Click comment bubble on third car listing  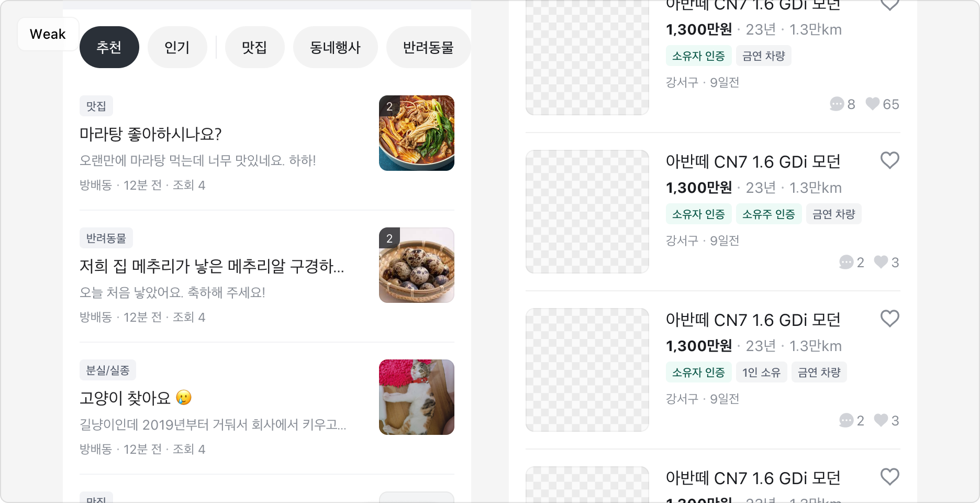pos(846,420)
